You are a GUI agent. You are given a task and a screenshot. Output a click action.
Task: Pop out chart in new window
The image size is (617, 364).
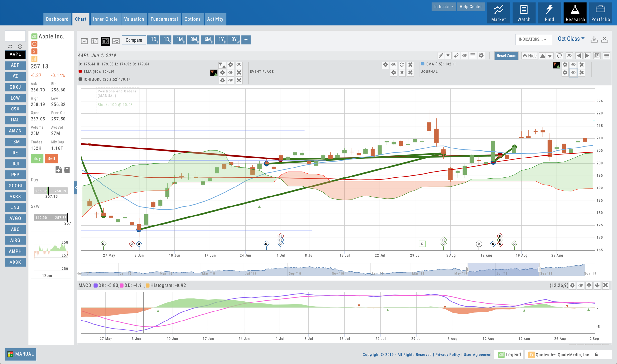tap(597, 55)
